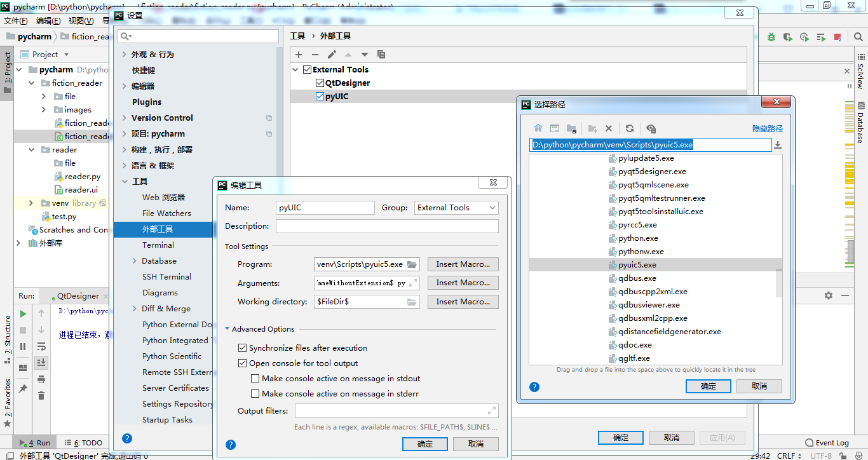868x460 pixels.
Task: Browse for Working directory folder icon
Action: click(412, 302)
